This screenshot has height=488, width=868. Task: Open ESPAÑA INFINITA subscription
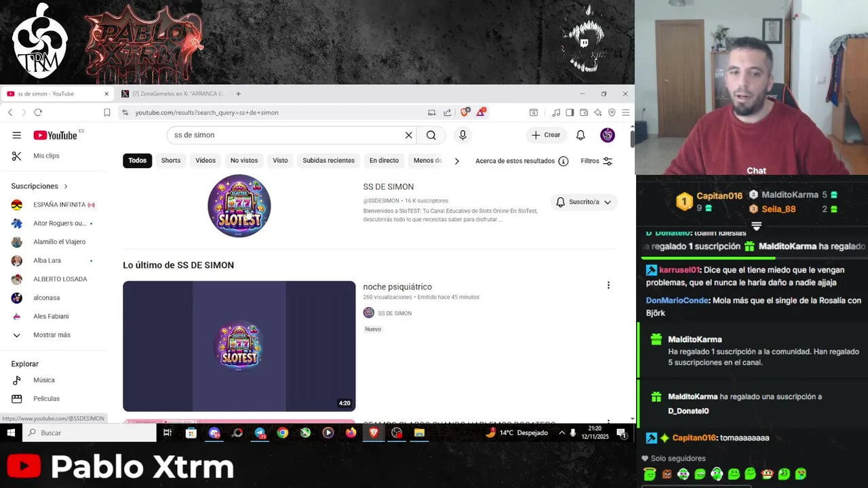pos(53,205)
